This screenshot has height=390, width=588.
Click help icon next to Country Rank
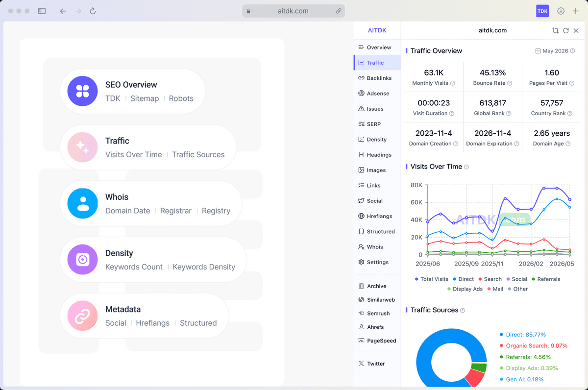[570, 114]
